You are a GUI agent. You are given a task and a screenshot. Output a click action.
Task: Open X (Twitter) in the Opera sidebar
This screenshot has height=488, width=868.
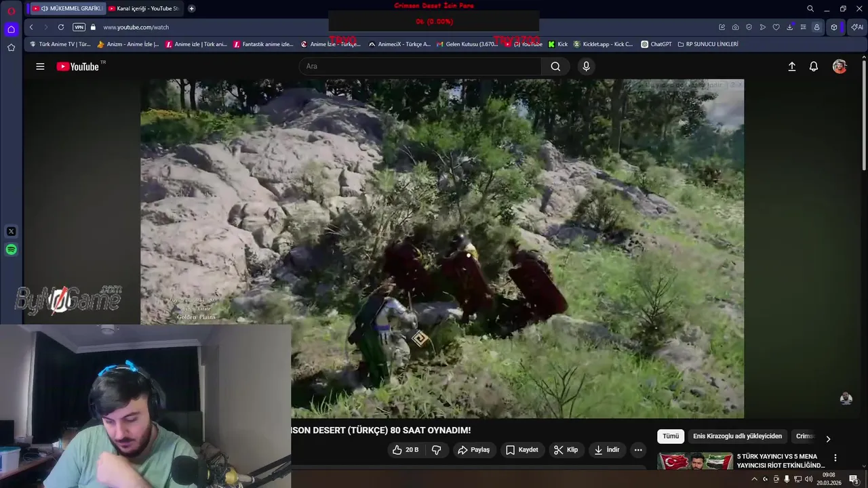pos(11,231)
